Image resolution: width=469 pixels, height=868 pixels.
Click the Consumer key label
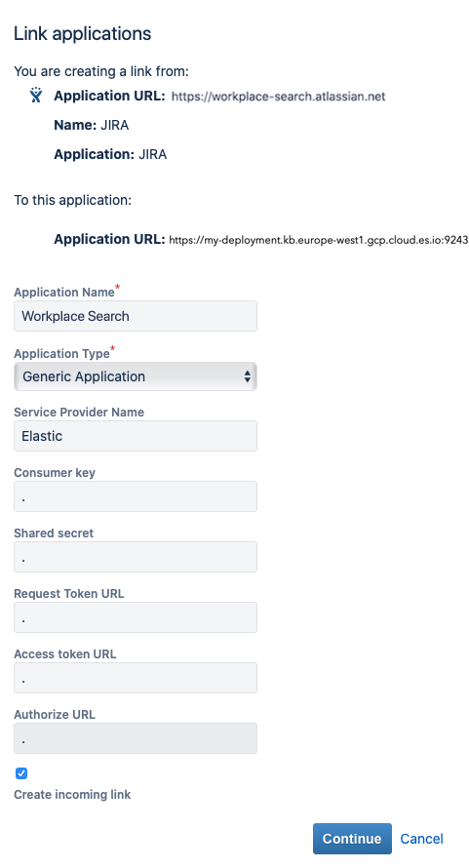tap(55, 473)
